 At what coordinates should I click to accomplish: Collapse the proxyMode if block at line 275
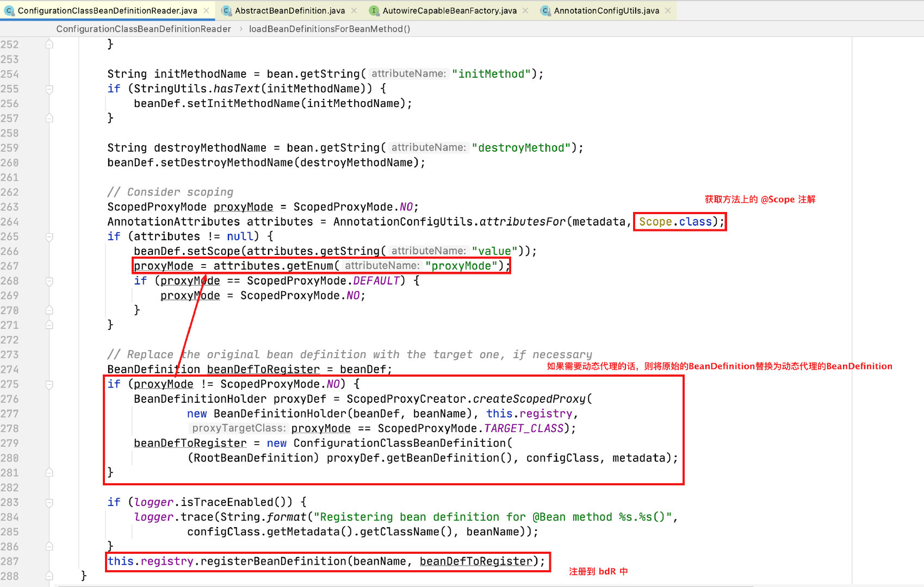pyautogui.click(x=49, y=384)
